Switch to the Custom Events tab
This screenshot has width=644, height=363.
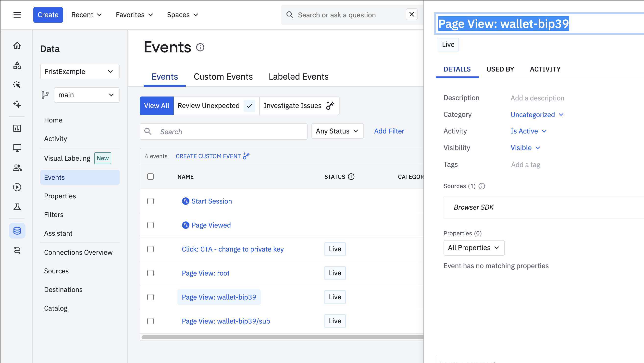click(x=223, y=77)
